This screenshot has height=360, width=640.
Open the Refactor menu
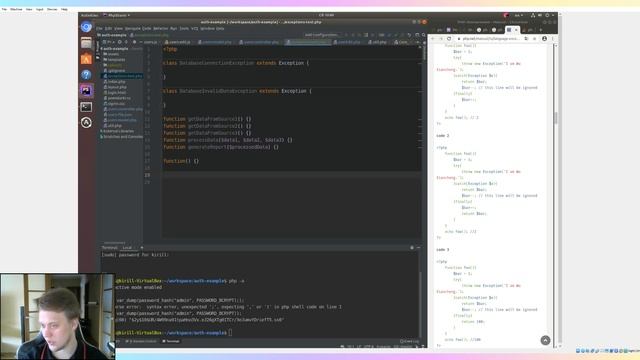click(160, 29)
